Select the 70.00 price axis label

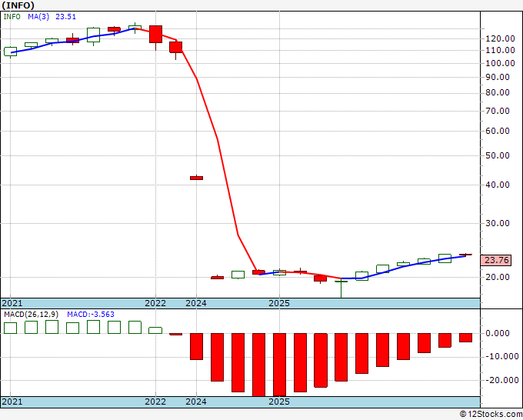click(x=498, y=111)
